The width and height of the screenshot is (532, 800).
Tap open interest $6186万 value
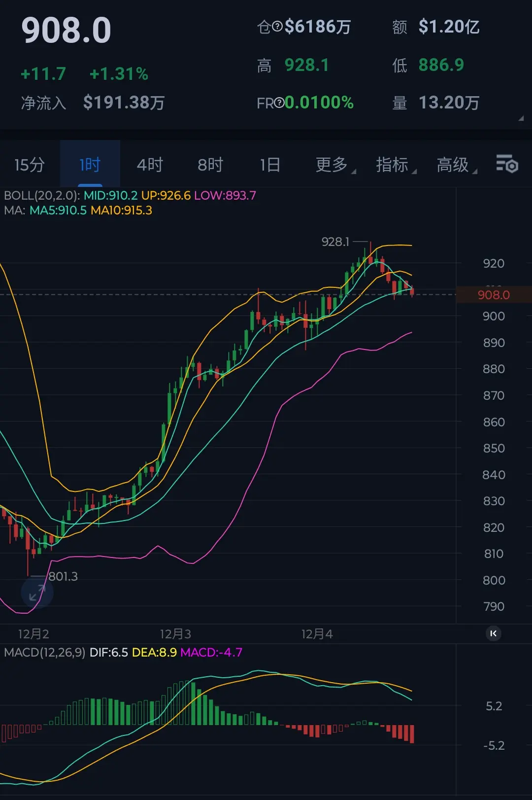click(318, 27)
